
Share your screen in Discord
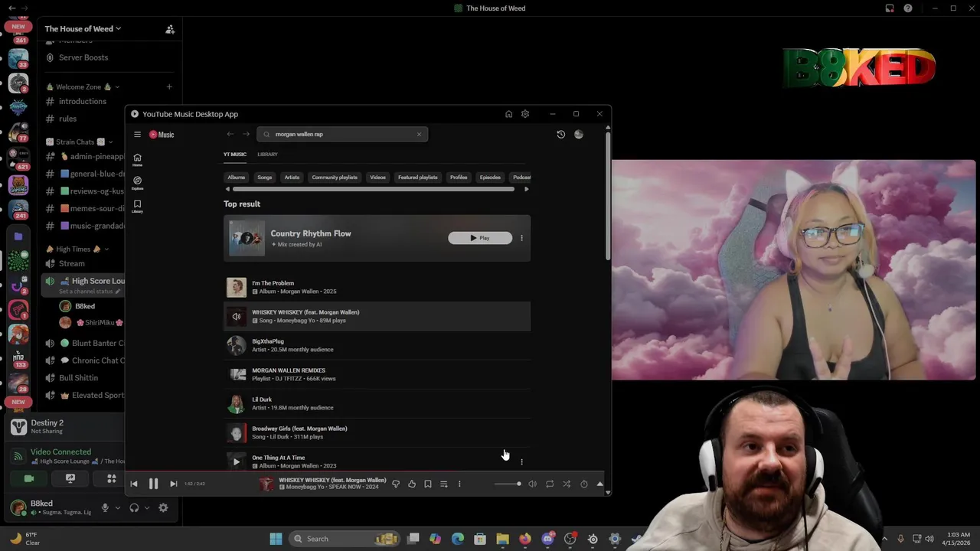[x=70, y=478]
